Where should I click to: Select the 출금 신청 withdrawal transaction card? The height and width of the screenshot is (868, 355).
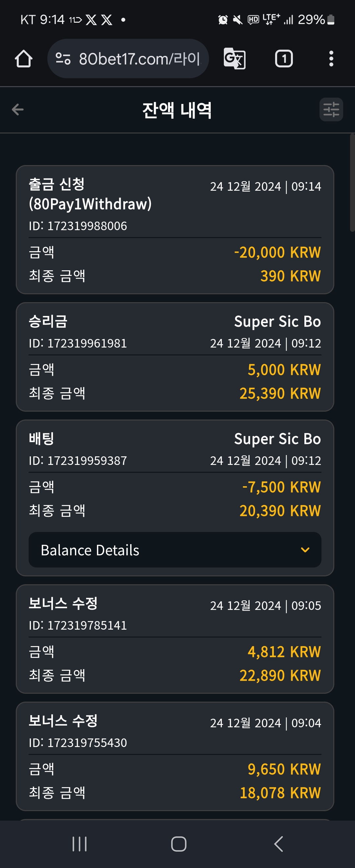pyautogui.click(x=175, y=229)
